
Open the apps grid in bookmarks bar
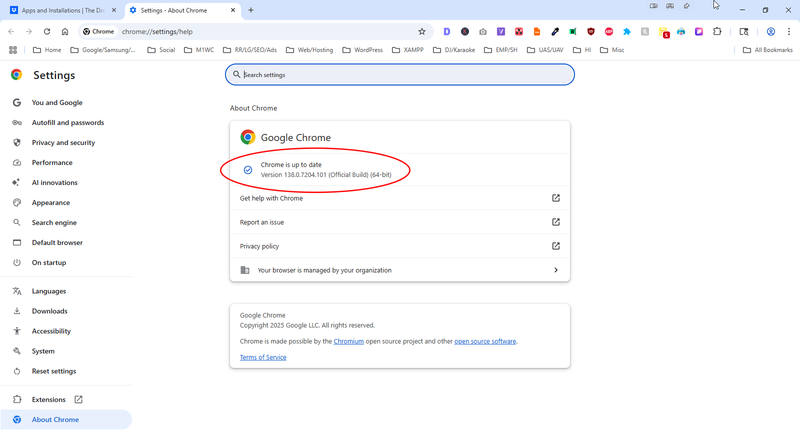point(13,50)
